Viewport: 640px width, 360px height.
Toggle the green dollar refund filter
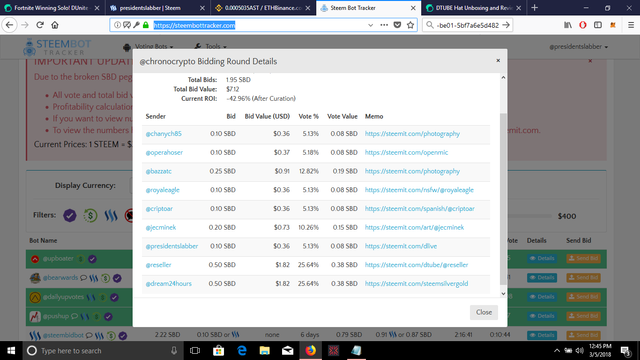click(90, 215)
